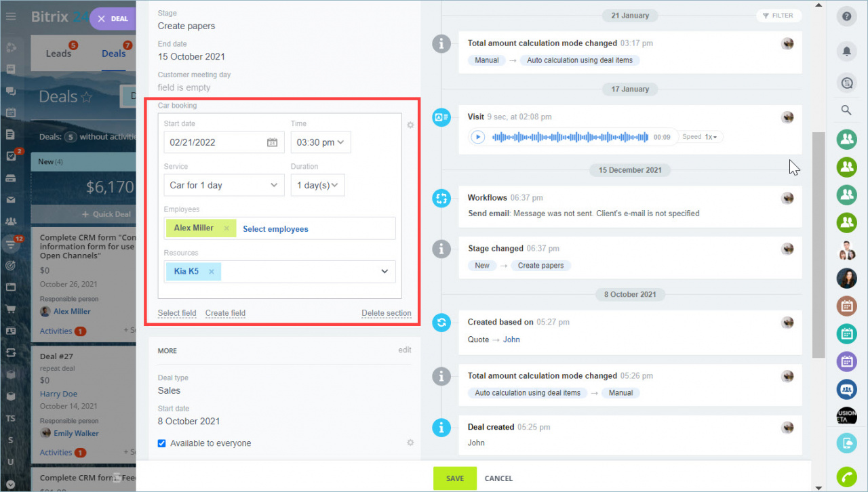The image size is (868, 492).
Task: Click the Delete section link
Action: pyautogui.click(x=387, y=313)
